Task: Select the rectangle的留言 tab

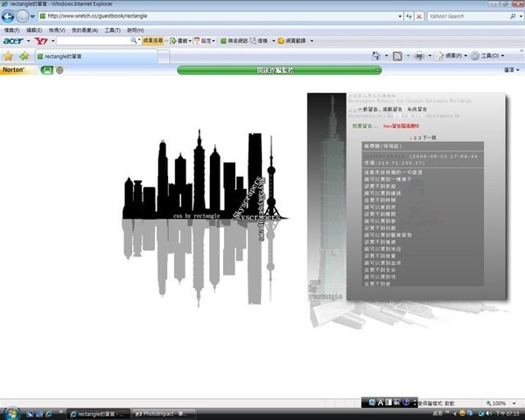Action: point(96,56)
